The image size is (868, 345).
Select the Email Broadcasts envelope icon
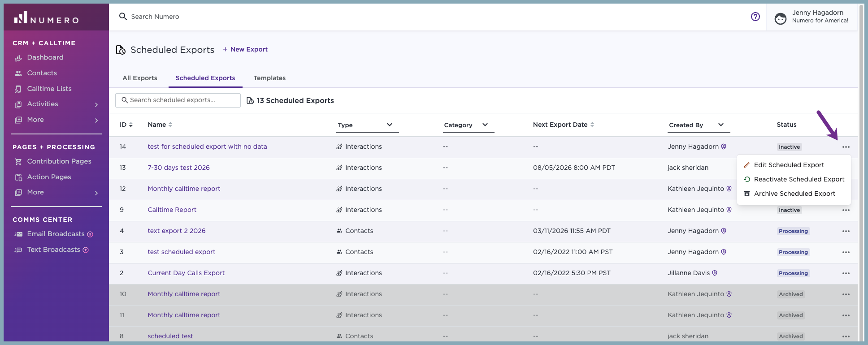pyautogui.click(x=18, y=234)
